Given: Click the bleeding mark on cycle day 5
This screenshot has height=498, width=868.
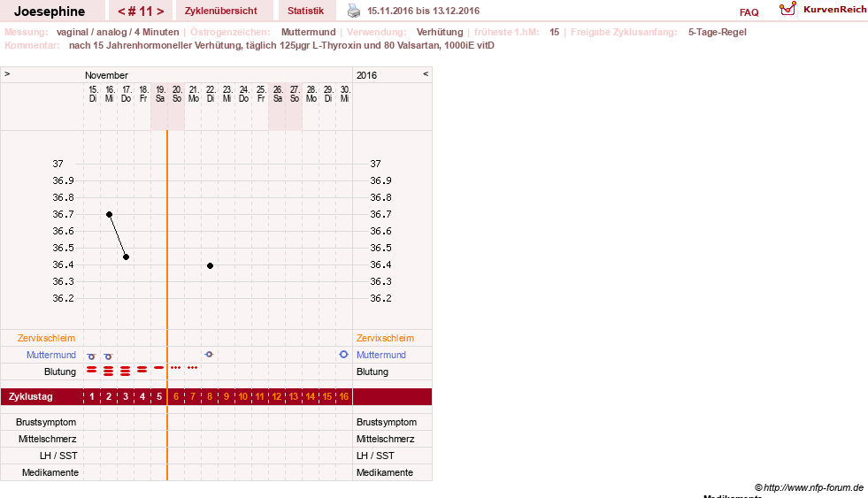Looking at the screenshot, I should coord(159,367).
